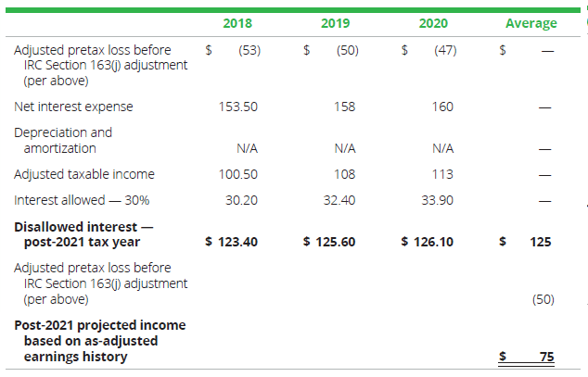Image resolution: width=588 pixels, height=377 pixels.
Task: Click the 2018 column header
Action: [x=237, y=23]
